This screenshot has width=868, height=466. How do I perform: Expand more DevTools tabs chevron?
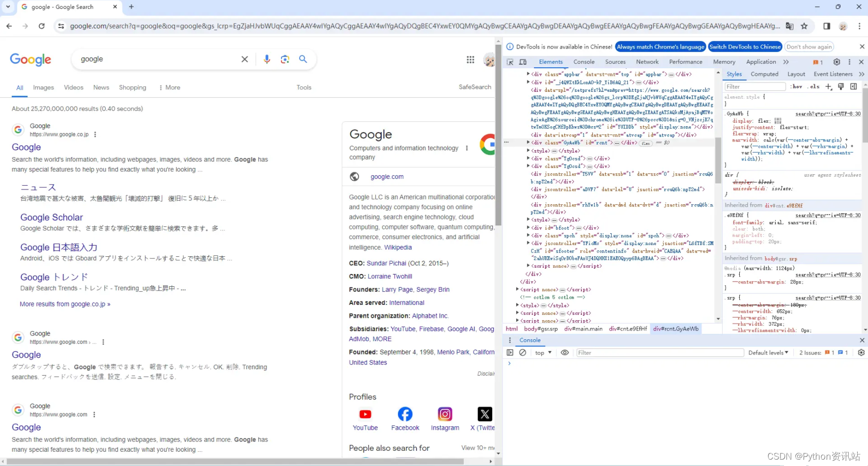[786, 62]
